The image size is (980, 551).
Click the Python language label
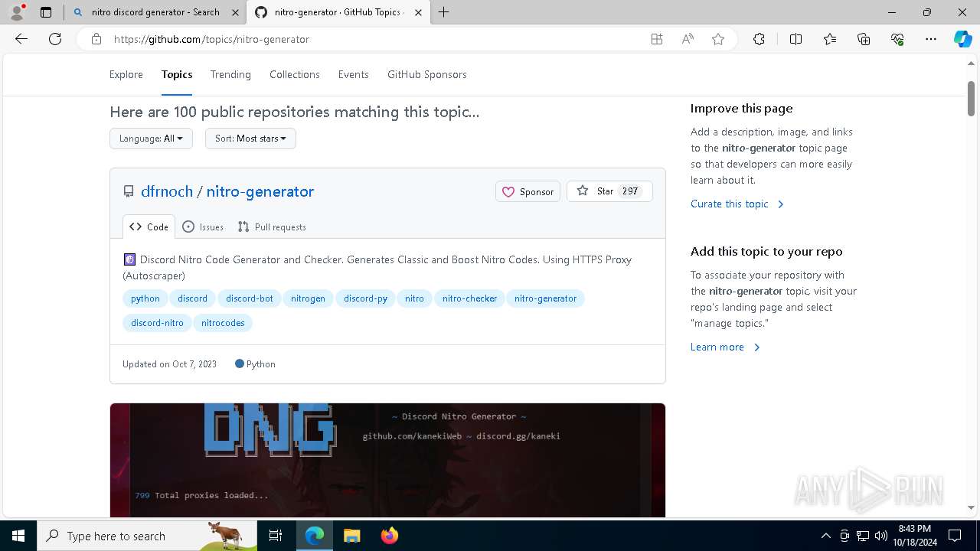(x=255, y=364)
